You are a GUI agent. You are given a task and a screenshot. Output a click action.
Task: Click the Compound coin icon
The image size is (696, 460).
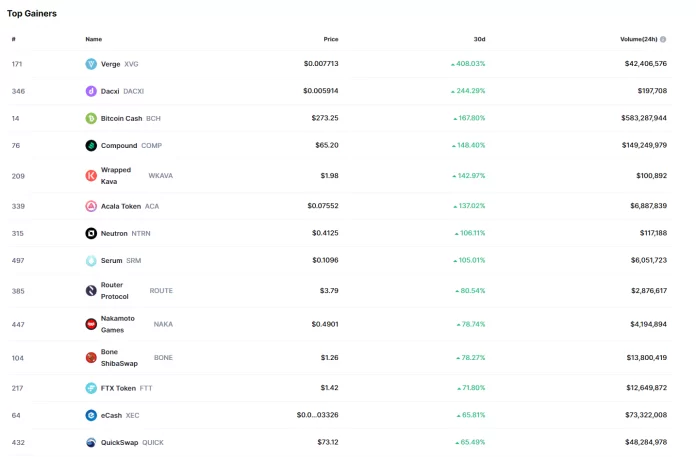[91, 145]
